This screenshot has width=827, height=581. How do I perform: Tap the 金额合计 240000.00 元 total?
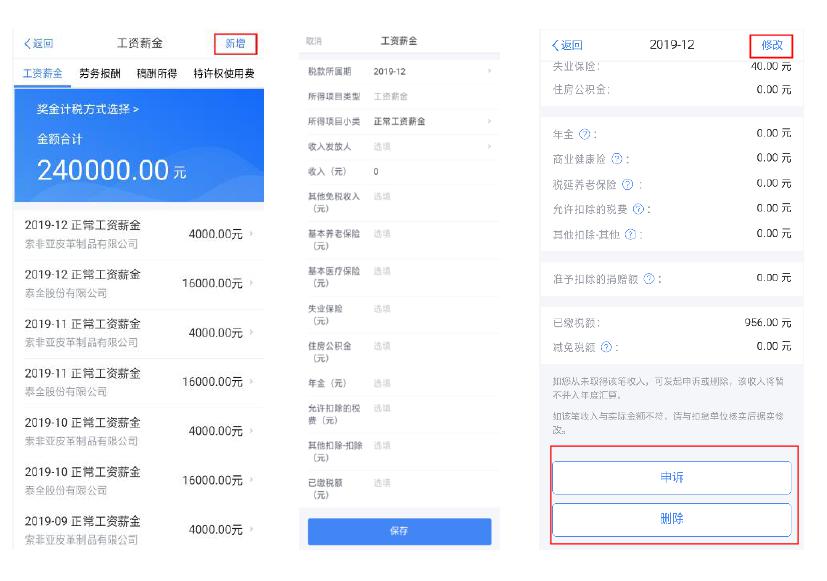coord(111,170)
